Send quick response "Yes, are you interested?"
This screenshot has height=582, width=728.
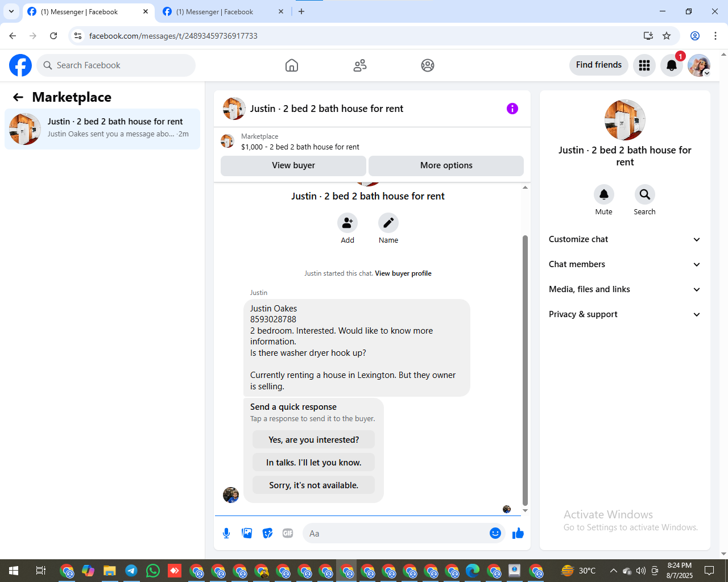314,440
